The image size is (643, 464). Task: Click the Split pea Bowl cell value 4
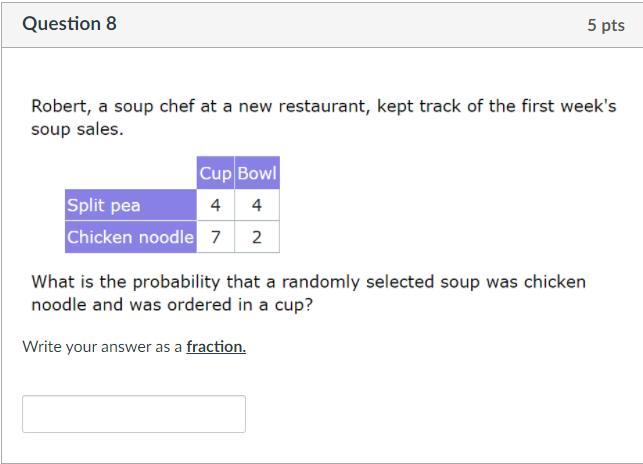[x=257, y=205]
